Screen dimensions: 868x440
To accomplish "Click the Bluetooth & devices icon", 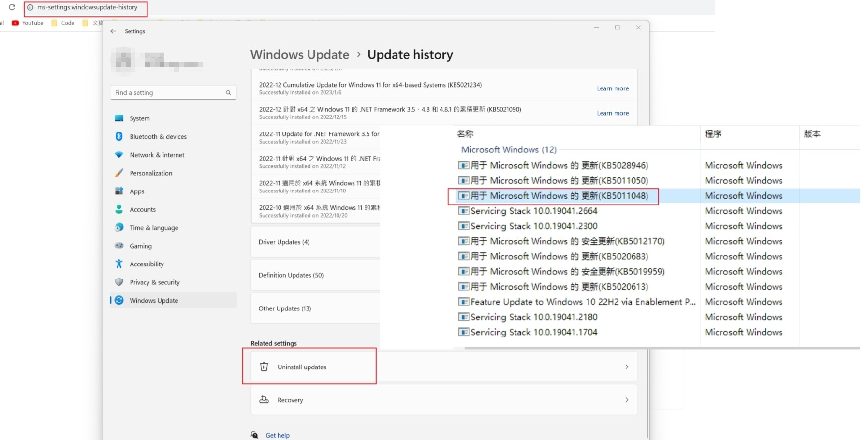I will 119,136.
